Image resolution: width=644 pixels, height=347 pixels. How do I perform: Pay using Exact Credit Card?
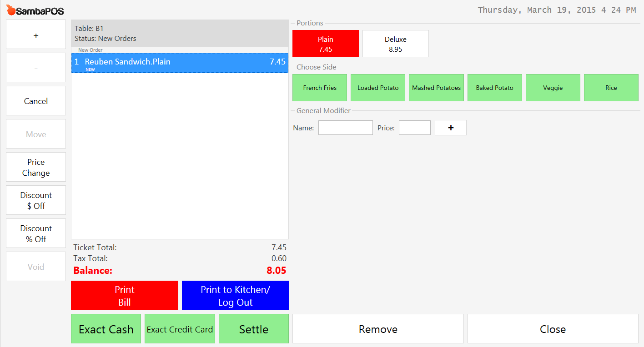click(x=180, y=329)
